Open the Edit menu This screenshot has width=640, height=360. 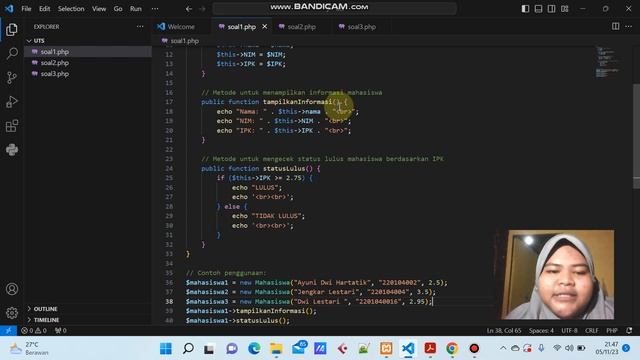44,9
